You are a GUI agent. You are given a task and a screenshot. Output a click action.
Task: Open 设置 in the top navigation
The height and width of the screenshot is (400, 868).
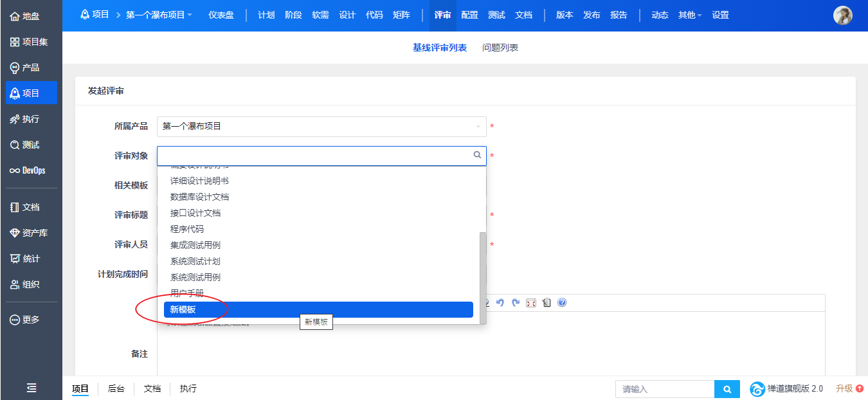pos(720,15)
